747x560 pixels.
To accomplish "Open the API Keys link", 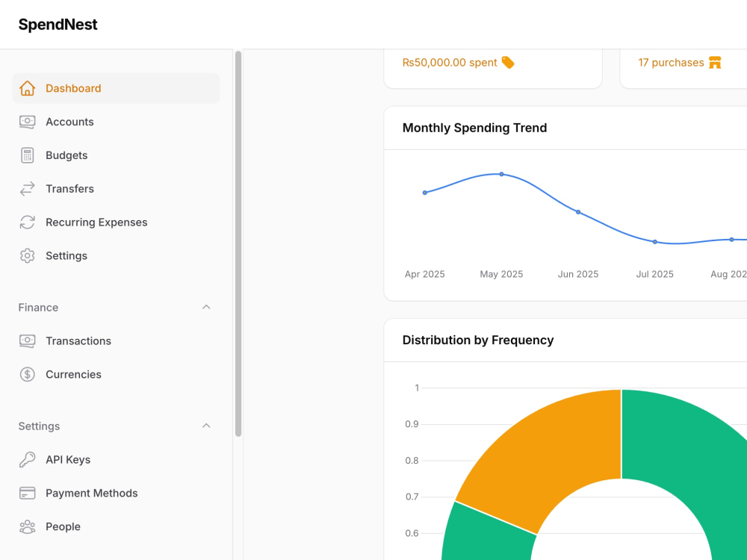I will [x=116, y=459].
